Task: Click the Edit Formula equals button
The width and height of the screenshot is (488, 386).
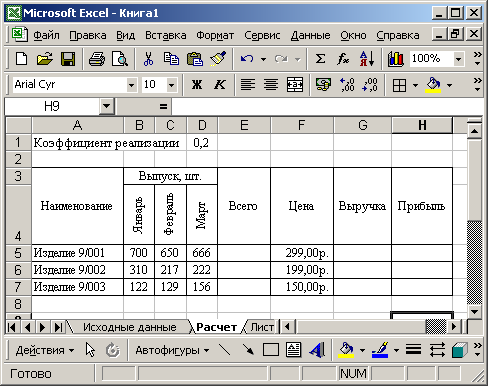Action: 163,106
